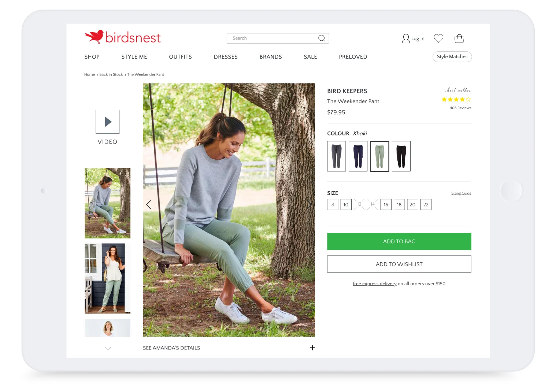Open the shopping bag icon

tap(459, 38)
